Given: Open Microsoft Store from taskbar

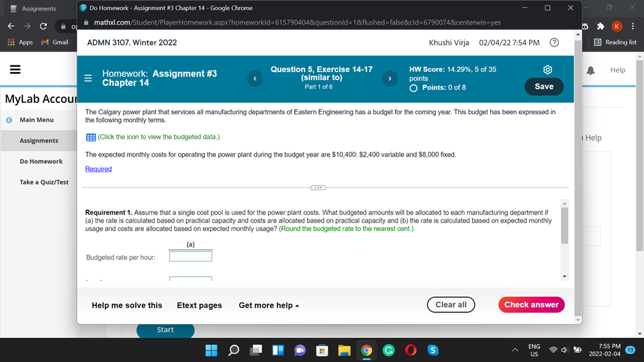Looking at the screenshot, I should [x=322, y=351].
